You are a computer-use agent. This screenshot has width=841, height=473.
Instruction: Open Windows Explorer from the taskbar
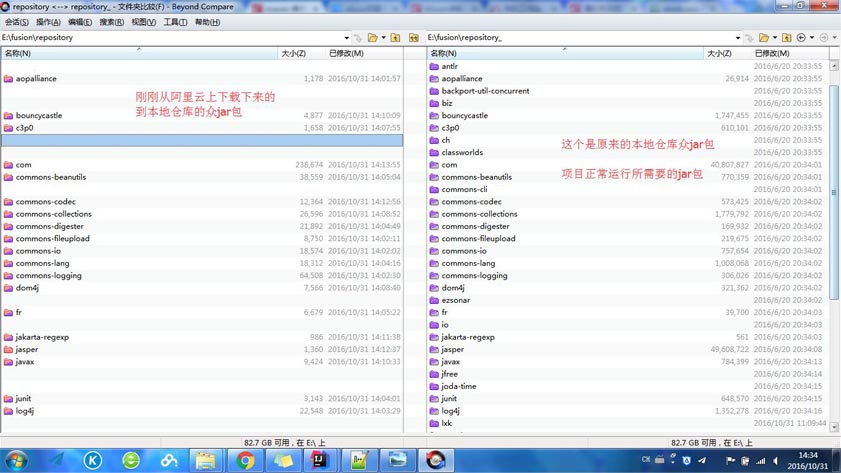pos(206,461)
